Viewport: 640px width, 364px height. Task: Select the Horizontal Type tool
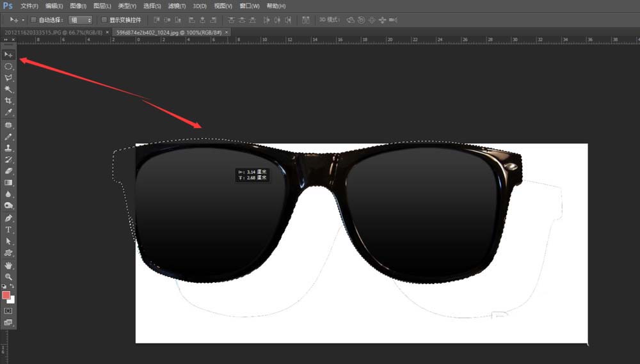pyautogui.click(x=9, y=230)
